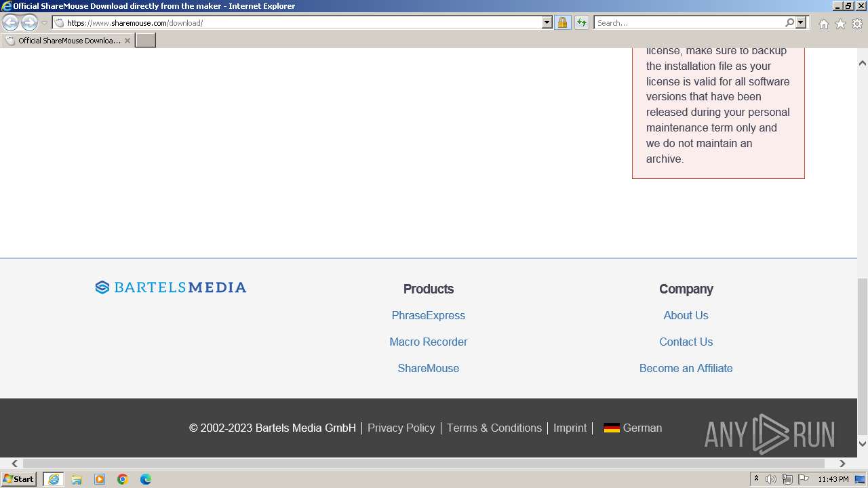Click the horizontal scrollbar left arrow

[14, 464]
